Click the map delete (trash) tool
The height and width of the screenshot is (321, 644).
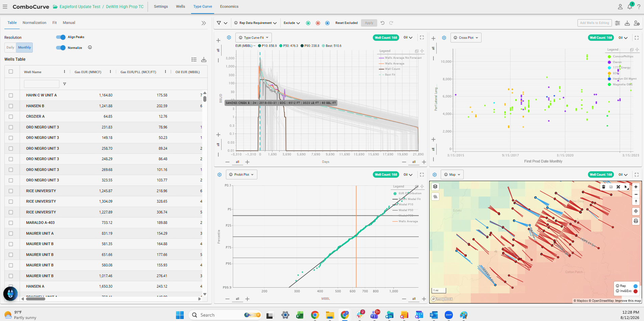tap(603, 187)
